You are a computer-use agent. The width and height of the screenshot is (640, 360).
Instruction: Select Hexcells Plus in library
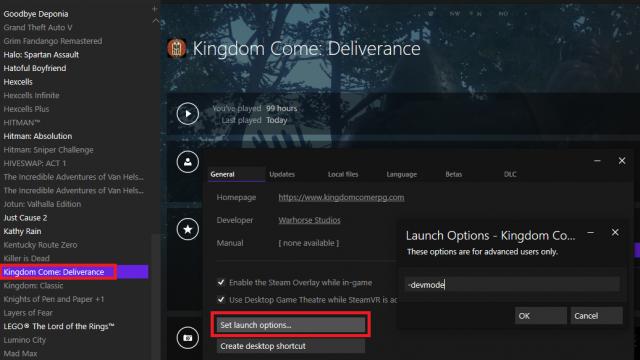[26, 109]
